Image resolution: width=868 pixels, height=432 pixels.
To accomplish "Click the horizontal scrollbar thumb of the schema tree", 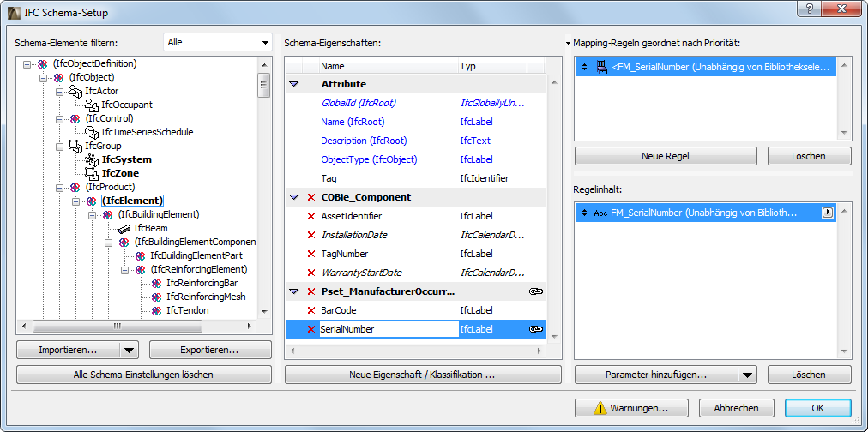I will click(x=117, y=327).
